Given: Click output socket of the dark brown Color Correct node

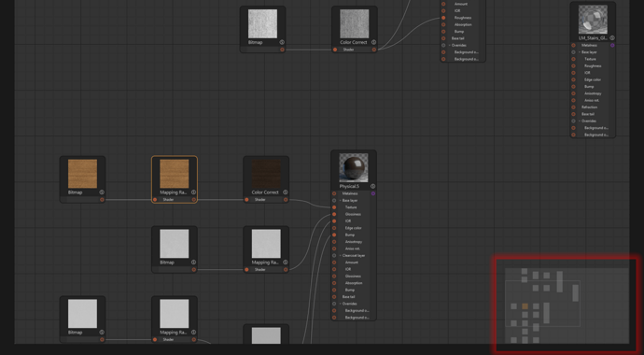Looking at the screenshot, I should tap(286, 200).
